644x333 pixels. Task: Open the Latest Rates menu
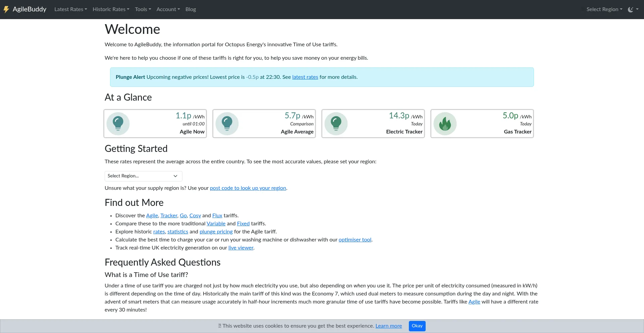pos(71,9)
